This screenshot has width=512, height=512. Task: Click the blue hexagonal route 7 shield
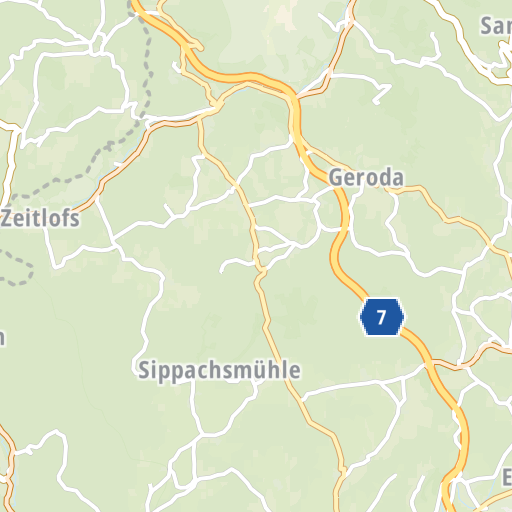(382, 317)
